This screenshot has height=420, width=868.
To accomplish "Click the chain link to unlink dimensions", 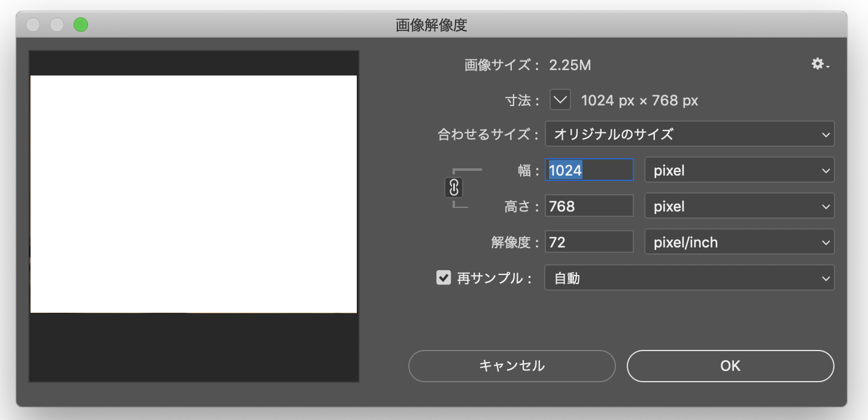I will (454, 188).
